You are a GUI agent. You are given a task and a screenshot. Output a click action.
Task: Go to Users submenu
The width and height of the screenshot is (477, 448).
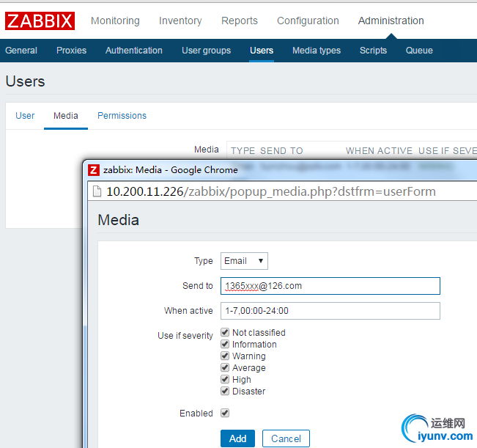click(x=262, y=50)
